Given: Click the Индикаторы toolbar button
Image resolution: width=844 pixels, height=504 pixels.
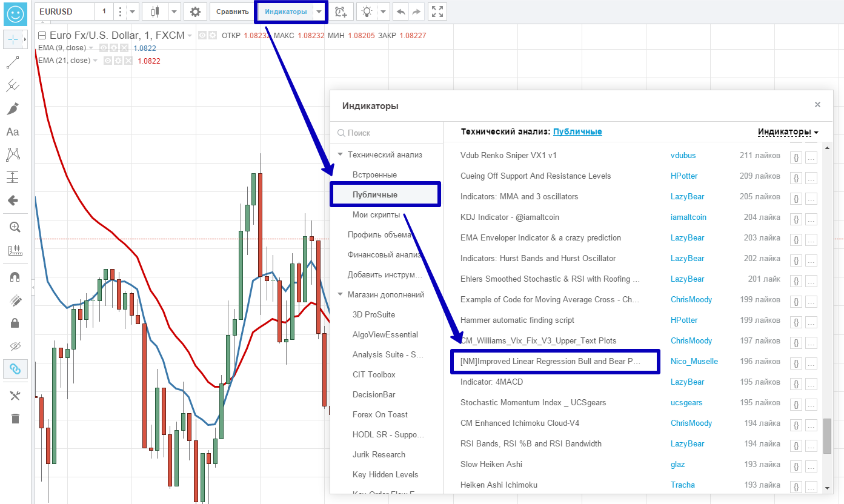Looking at the screenshot, I should 286,12.
